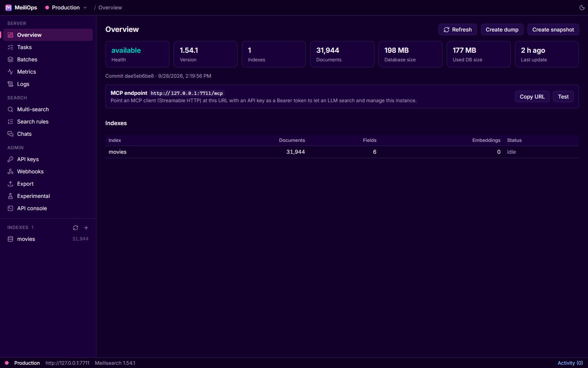
Task: Click the Chats bubble icon
Action: [11, 134]
